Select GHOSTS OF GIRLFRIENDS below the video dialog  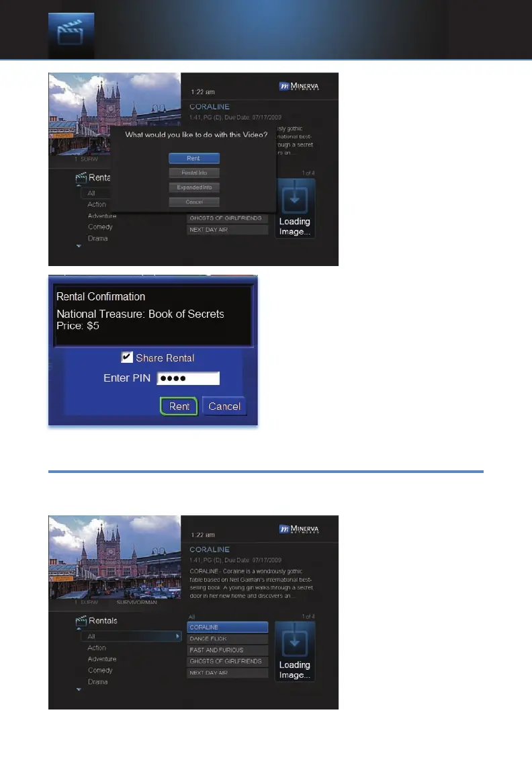click(x=228, y=218)
